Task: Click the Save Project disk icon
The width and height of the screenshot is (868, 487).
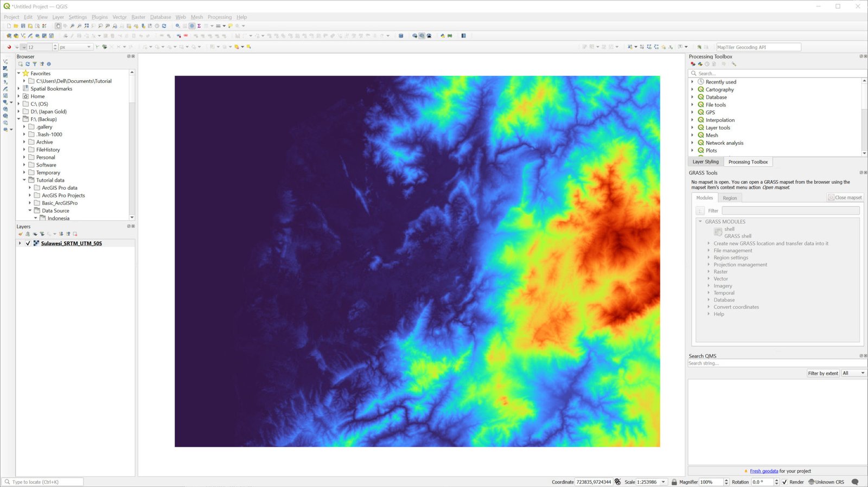Action: 23,26
